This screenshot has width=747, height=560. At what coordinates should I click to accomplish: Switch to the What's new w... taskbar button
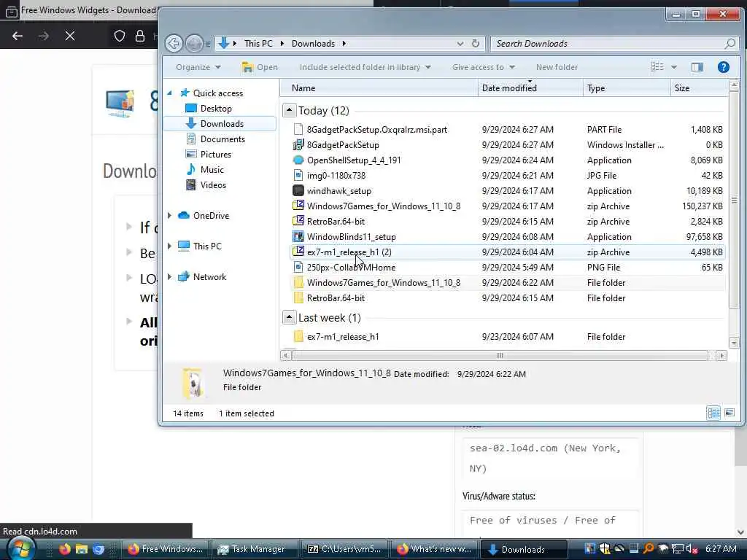tap(434, 549)
